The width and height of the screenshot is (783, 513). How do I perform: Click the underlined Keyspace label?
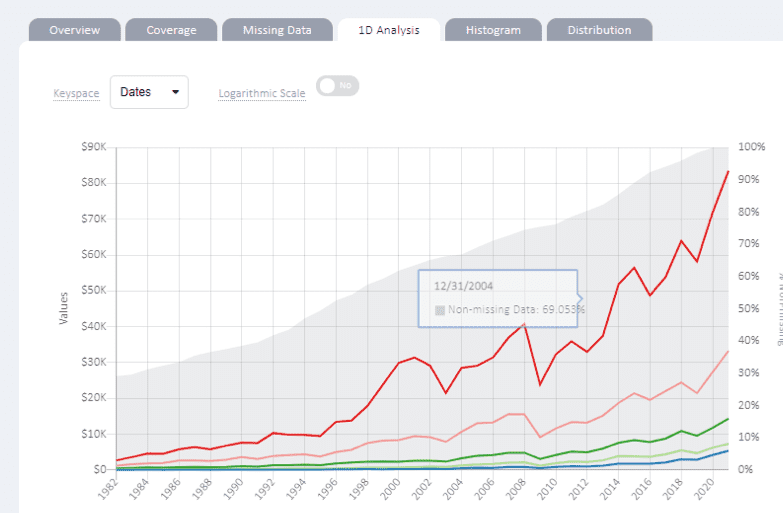(x=76, y=94)
